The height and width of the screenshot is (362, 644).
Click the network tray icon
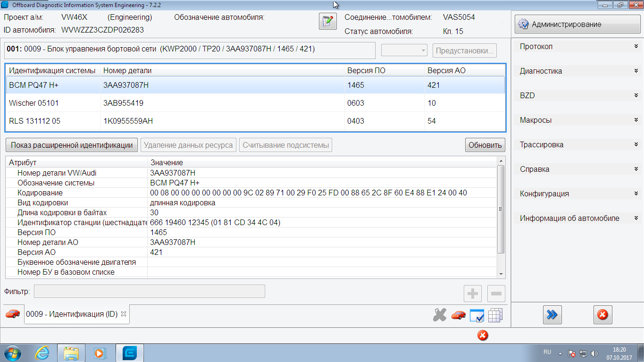(583, 353)
